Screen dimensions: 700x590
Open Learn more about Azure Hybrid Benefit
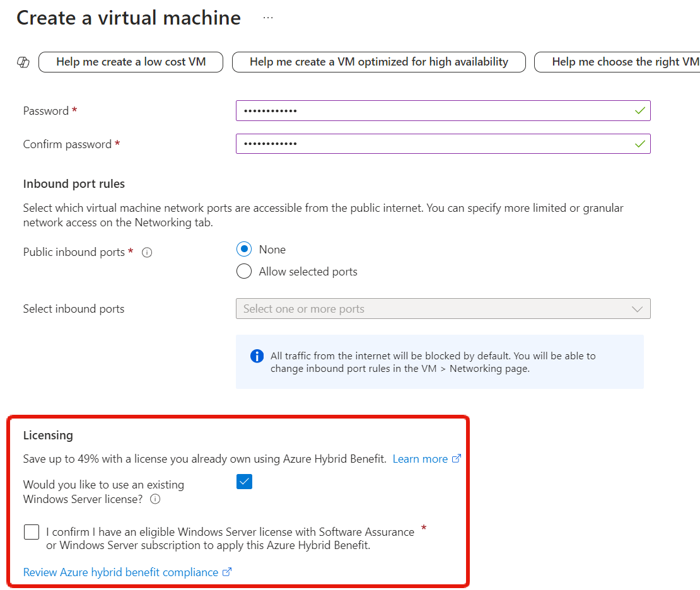(420, 459)
